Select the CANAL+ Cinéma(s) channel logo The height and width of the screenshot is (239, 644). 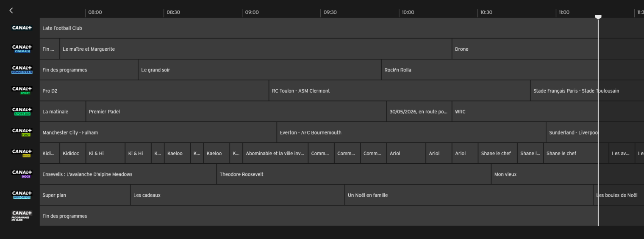coord(22,49)
